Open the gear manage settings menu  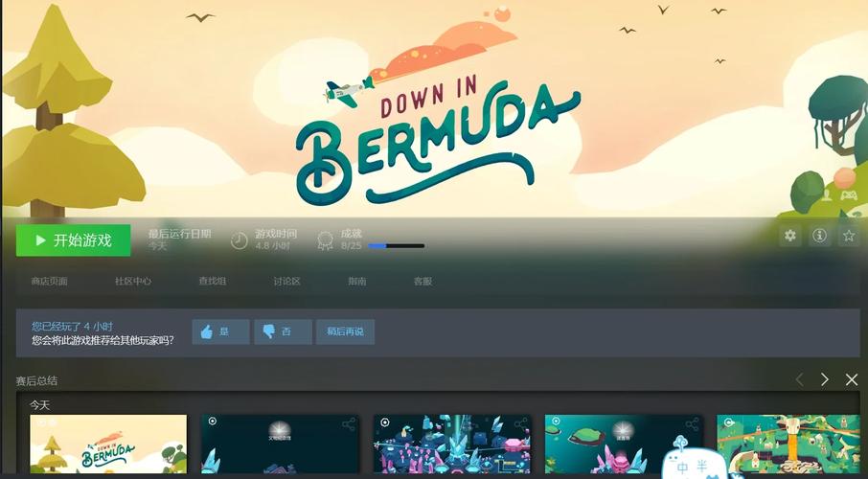tap(789, 236)
